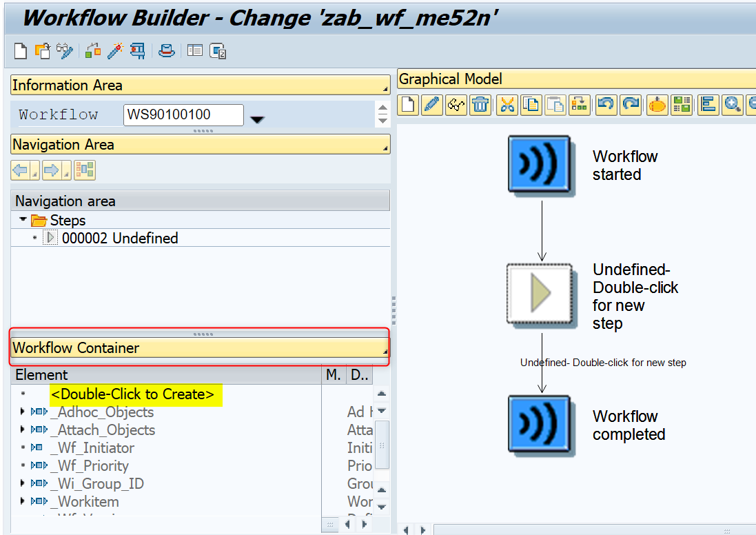This screenshot has width=756, height=535.
Task: Click the trash Delete icon
Action: tap(480, 104)
